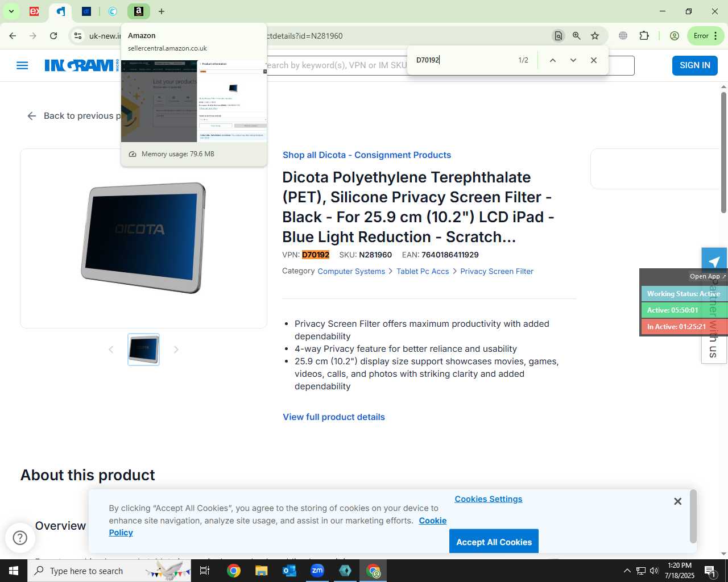Click the Windows taskbar search box
The height and width of the screenshot is (582, 728).
pyautogui.click(x=109, y=571)
